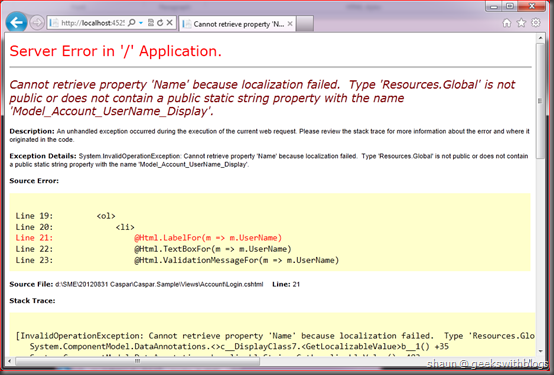
Task: Click the Refresh icon in address bar
Action: 160,23
